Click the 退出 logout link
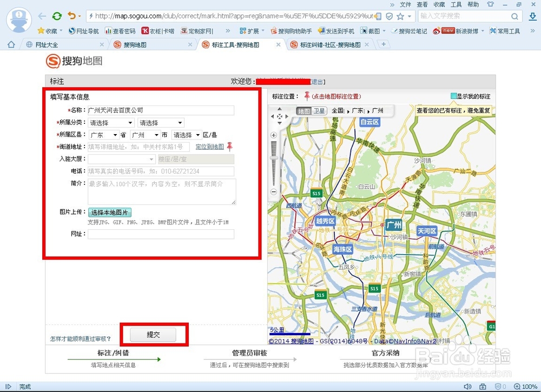541x392 pixels. pyautogui.click(x=318, y=82)
